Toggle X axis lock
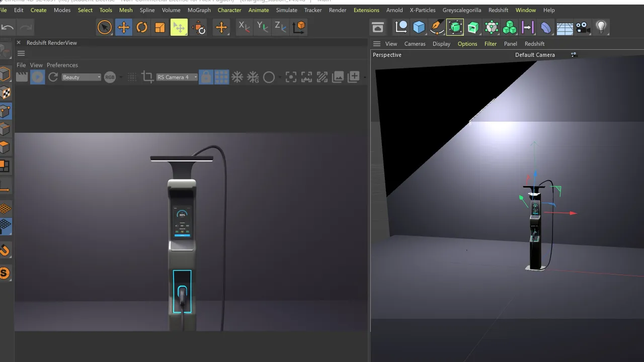Image resolution: width=644 pixels, height=362 pixels. coord(244,27)
